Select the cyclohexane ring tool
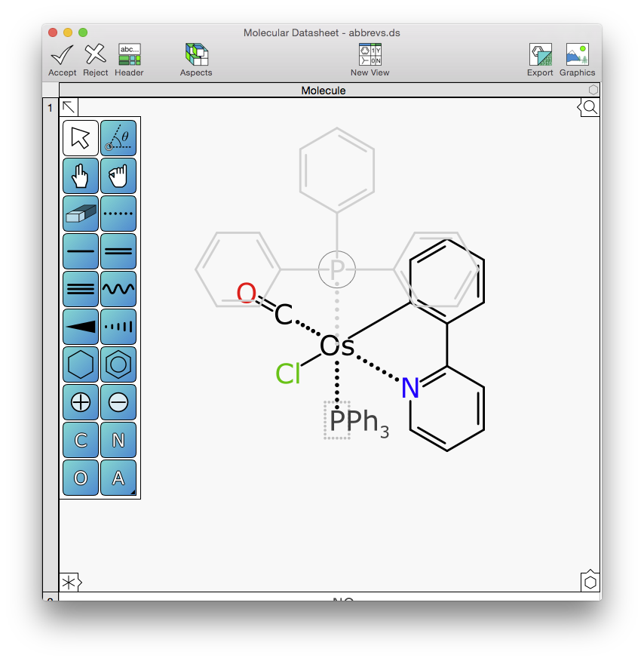 tap(81, 364)
